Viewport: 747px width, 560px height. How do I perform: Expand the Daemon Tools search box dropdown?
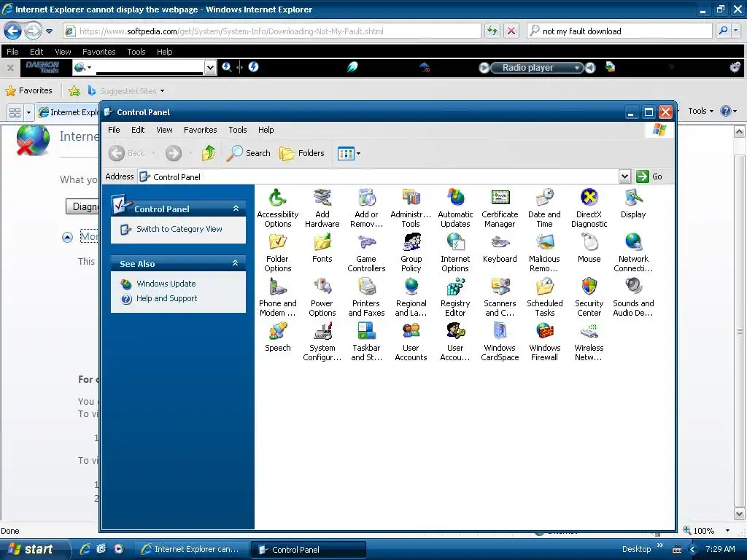(210, 68)
